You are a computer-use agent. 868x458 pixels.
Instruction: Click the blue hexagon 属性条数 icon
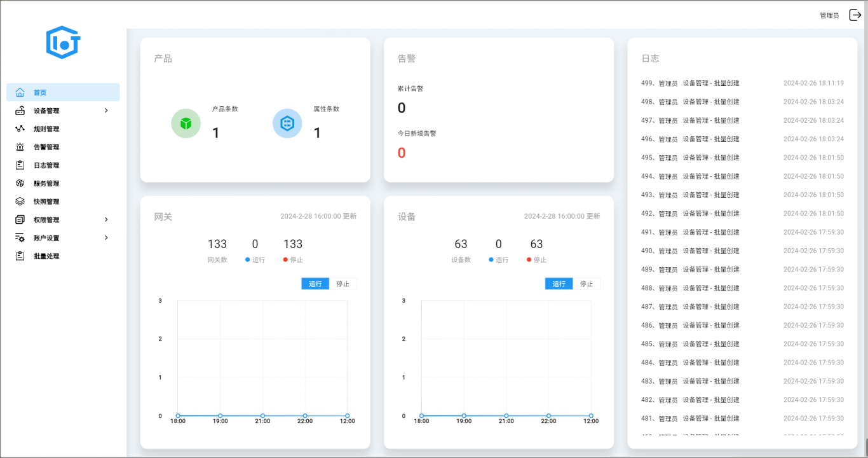click(x=287, y=123)
